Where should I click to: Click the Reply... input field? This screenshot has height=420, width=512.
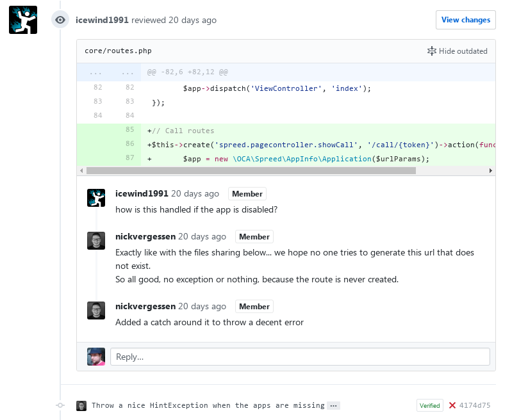click(x=300, y=357)
